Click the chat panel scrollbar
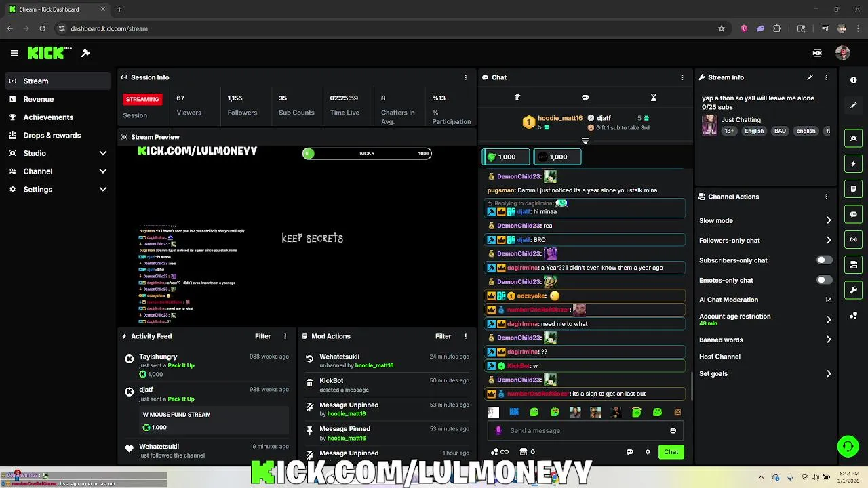The height and width of the screenshot is (488, 868). tap(691, 386)
